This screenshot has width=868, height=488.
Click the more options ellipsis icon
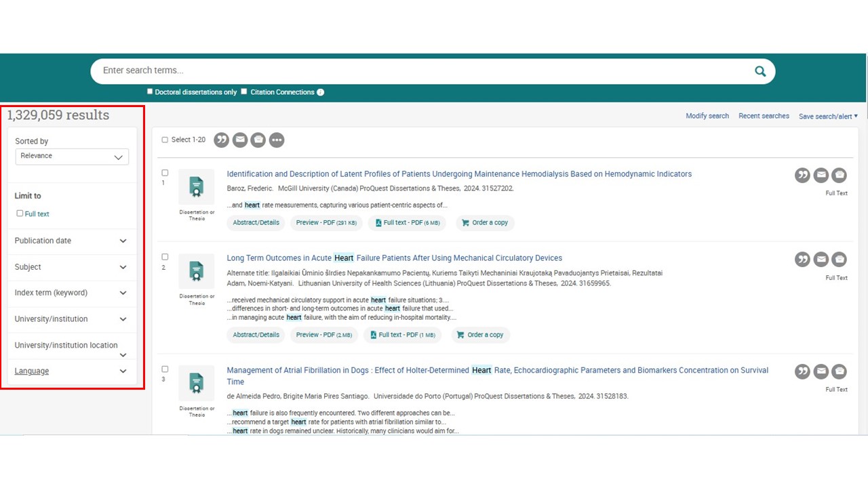(276, 140)
